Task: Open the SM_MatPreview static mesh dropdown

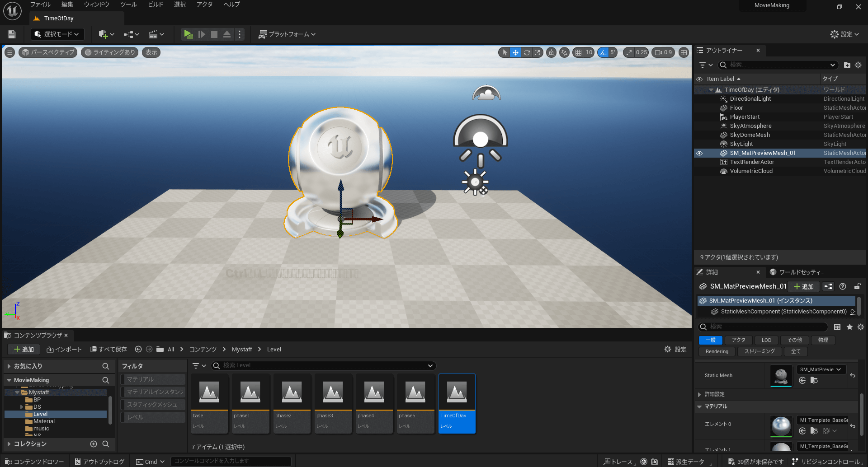Action: coord(821,369)
